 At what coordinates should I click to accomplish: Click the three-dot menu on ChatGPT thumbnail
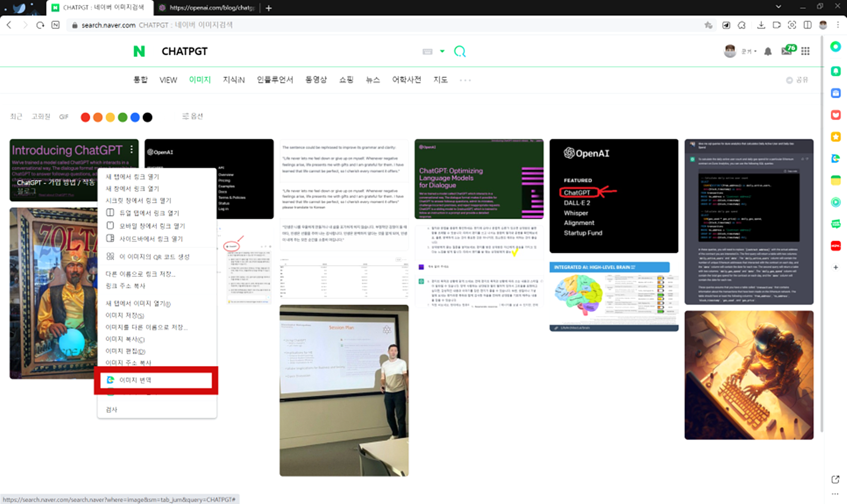pyautogui.click(x=131, y=149)
